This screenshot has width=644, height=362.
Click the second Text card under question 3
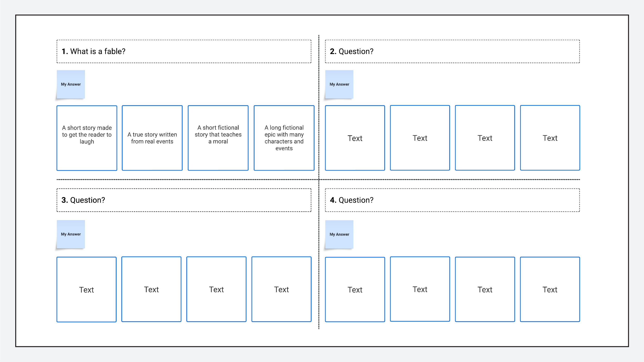coord(152,289)
